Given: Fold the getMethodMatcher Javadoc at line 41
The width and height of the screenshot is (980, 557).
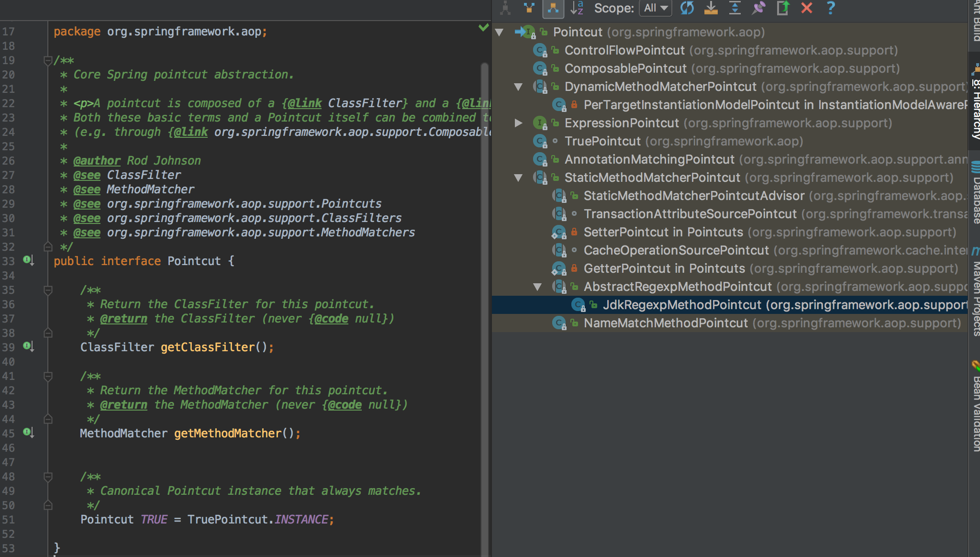Looking at the screenshot, I should pyautogui.click(x=48, y=377).
